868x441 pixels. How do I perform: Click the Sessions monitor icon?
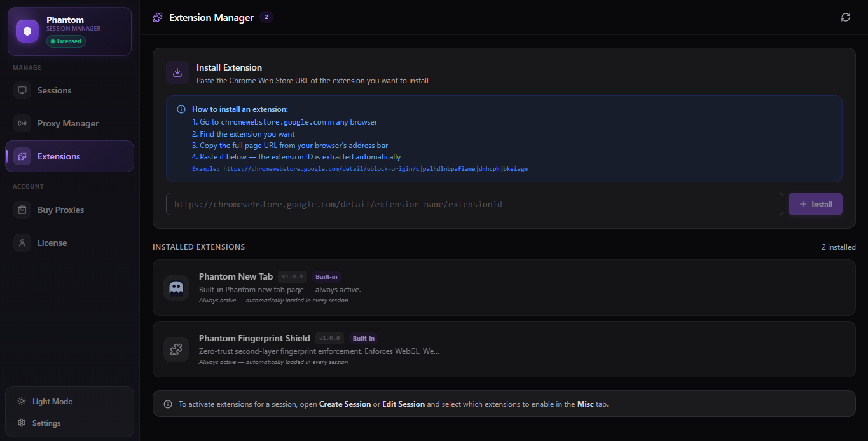pos(22,90)
